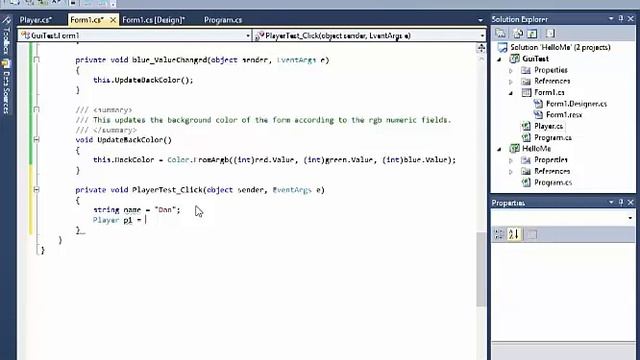Click the View Code icon in Solution Explorer toolbar
Screen dimensions: 640x360
[x=550, y=33]
